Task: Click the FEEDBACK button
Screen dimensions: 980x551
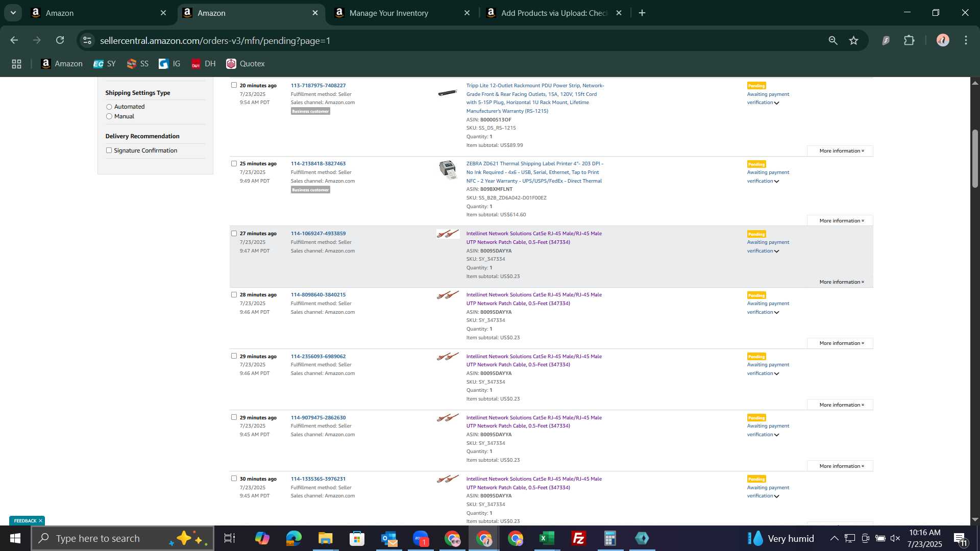Action: (25, 521)
